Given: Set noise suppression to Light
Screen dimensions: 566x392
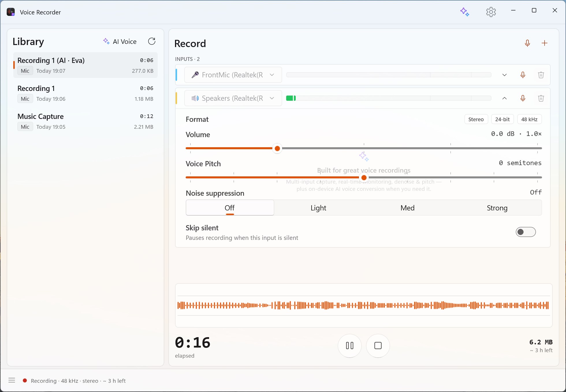Looking at the screenshot, I should 319,208.
